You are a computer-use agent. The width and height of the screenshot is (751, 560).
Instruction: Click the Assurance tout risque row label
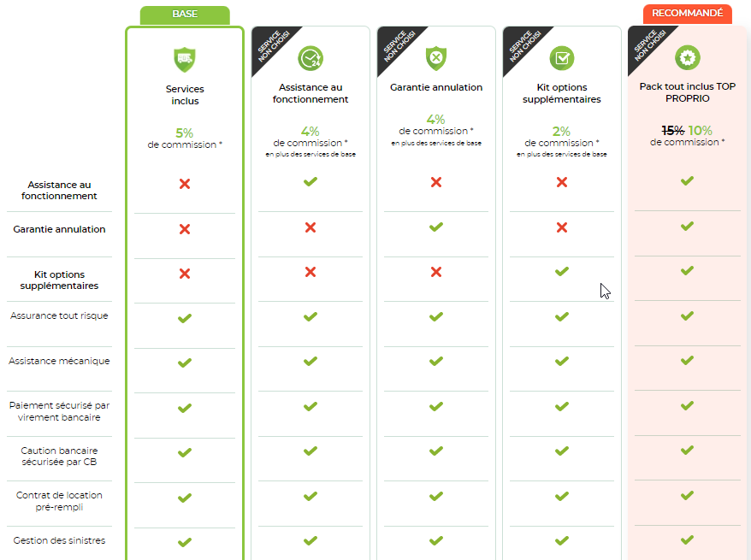tap(60, 316)
